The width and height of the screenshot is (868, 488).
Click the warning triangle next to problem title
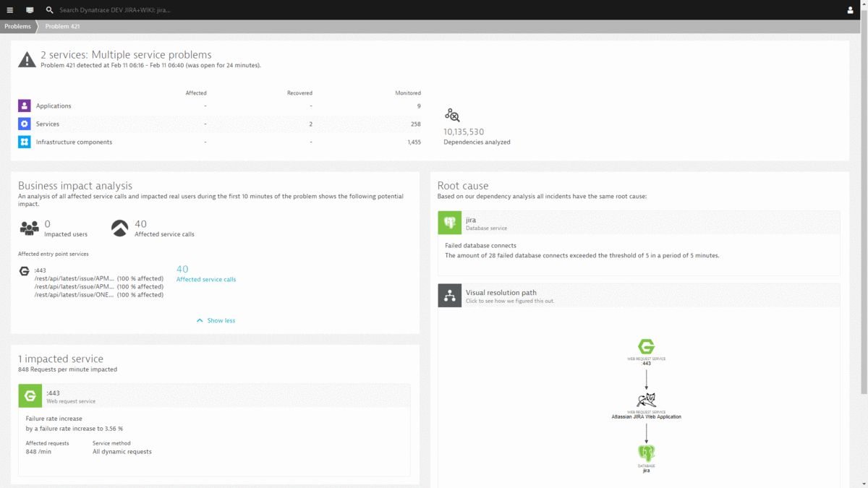click(26, 59)
